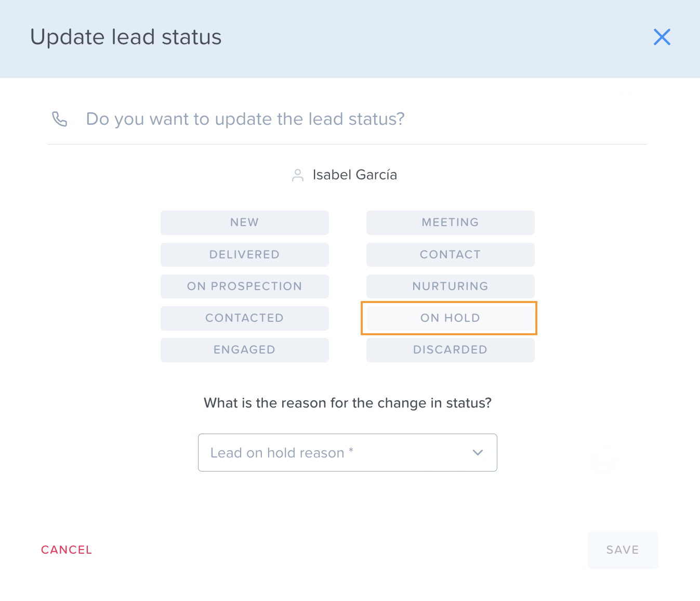Click the CANCEL link
This screenshot has width=700, height=601.
pyautogui.click(x=67, y=550)
